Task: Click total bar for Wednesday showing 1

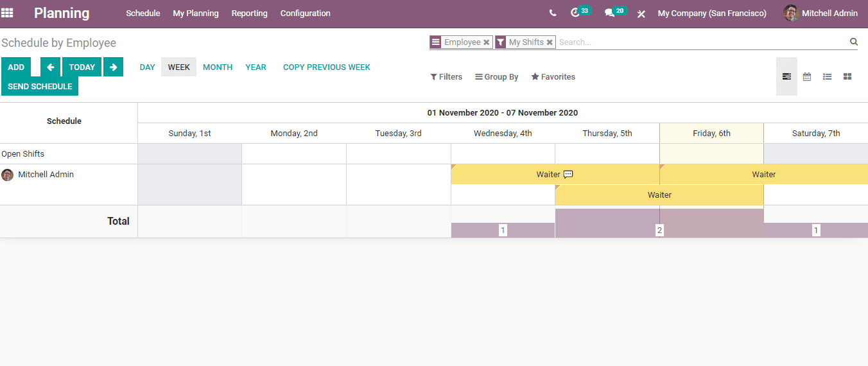Action: pos(503,230)
